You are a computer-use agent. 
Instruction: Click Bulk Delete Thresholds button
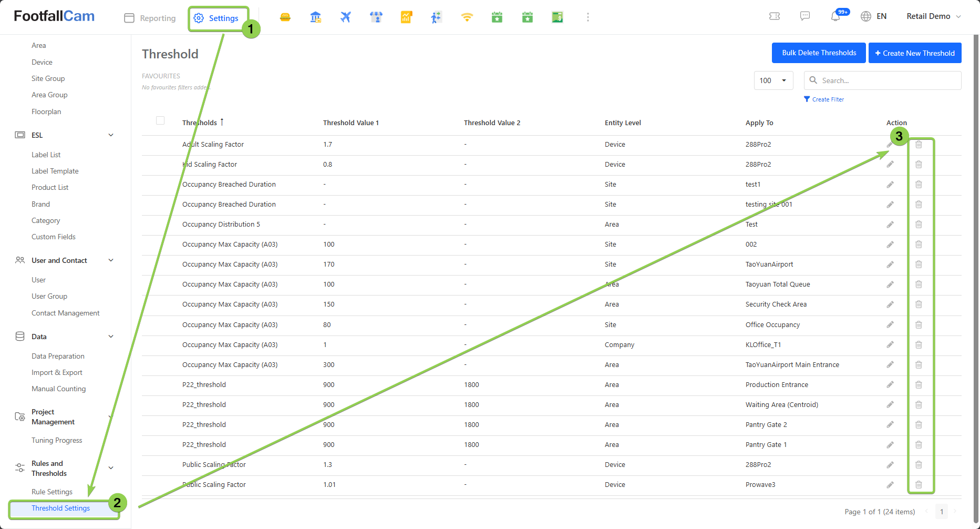tap(819, 53)
